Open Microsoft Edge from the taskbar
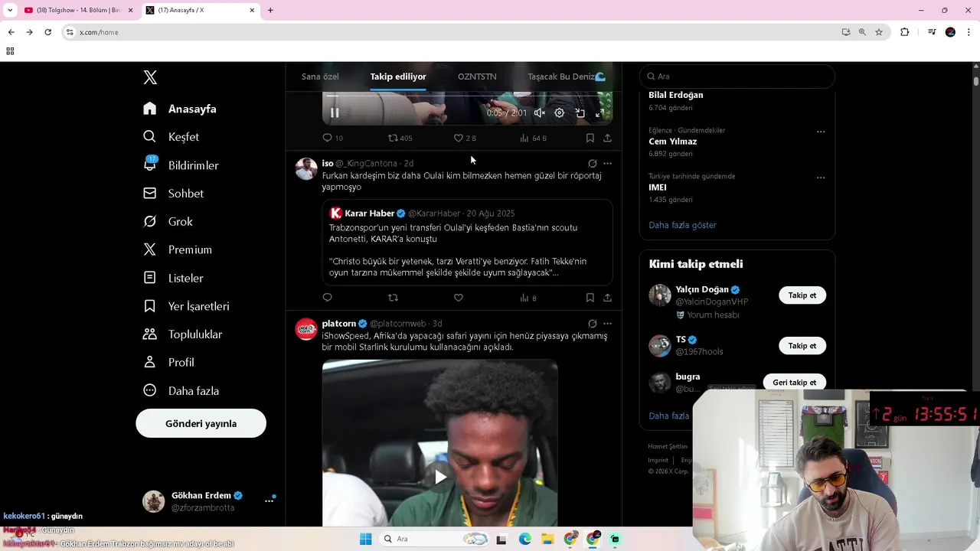This screenshot has width=980, height=551. (x=524, y=539)
